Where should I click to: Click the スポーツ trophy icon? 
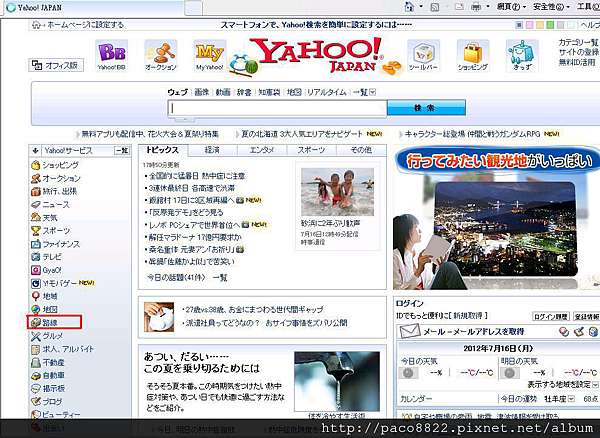click(36, 231)
